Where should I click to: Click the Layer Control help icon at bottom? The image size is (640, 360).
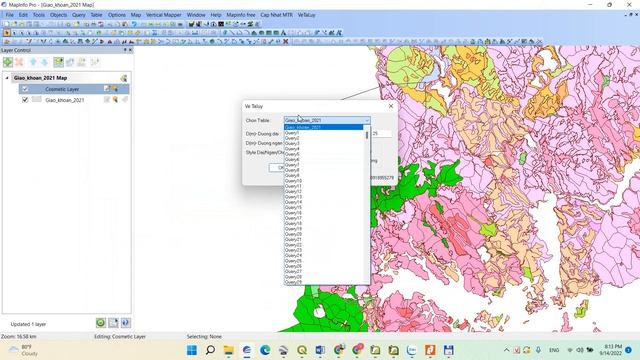(x=126, y=323)
